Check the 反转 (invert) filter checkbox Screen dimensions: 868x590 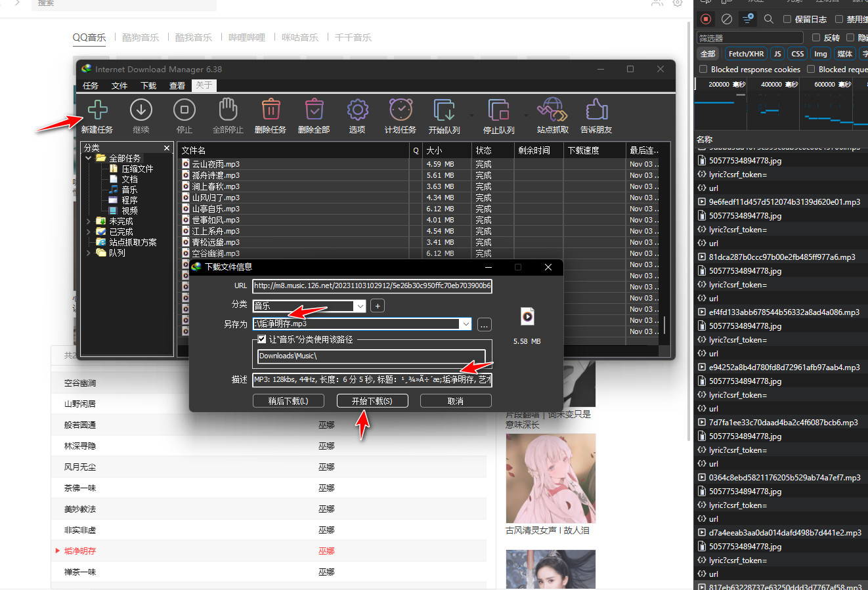816,37
